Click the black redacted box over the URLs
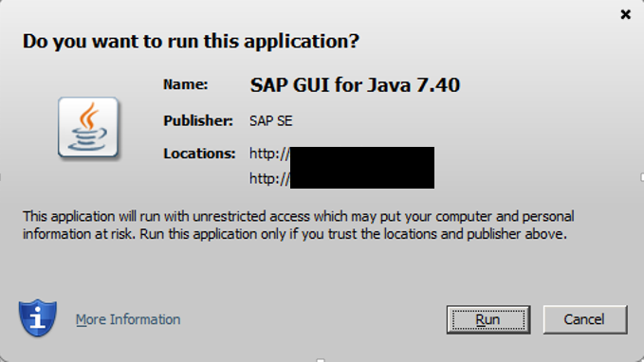 362,168
